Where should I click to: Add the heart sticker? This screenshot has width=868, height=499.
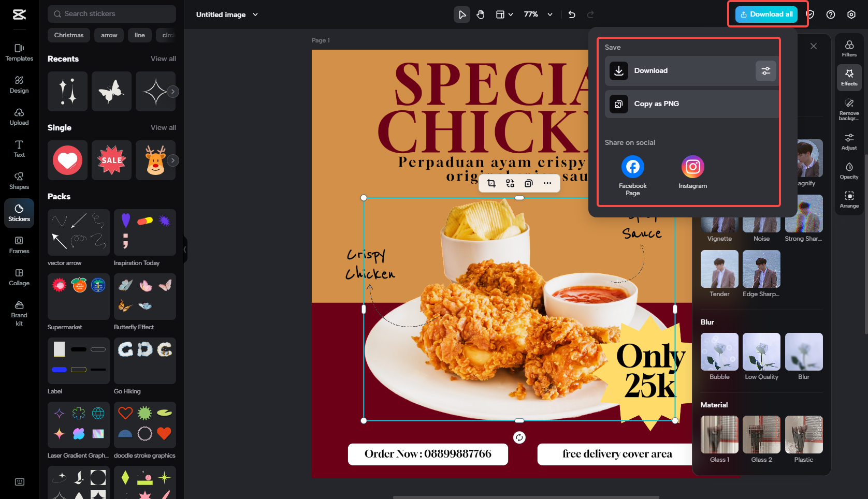(x=67, y=160)
